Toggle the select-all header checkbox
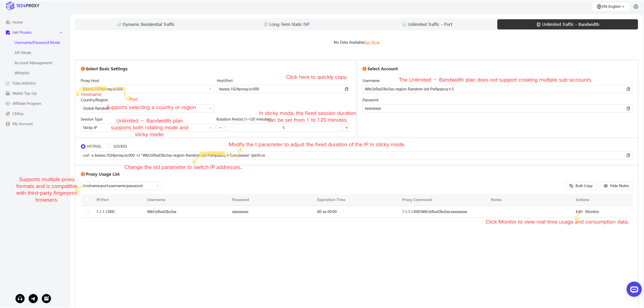644x308 pixels. (87, 200)
